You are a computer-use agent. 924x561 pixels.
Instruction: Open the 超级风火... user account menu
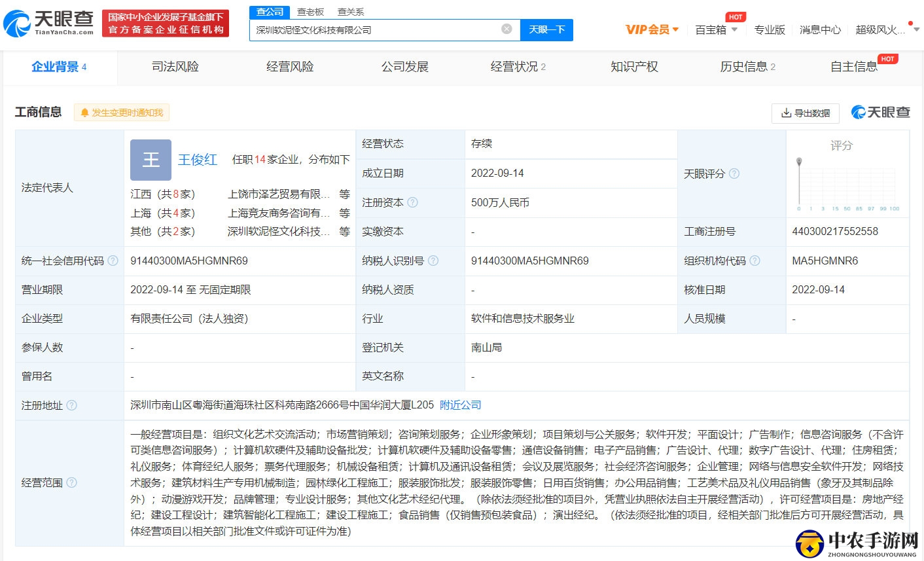click(x=887, y=29)
